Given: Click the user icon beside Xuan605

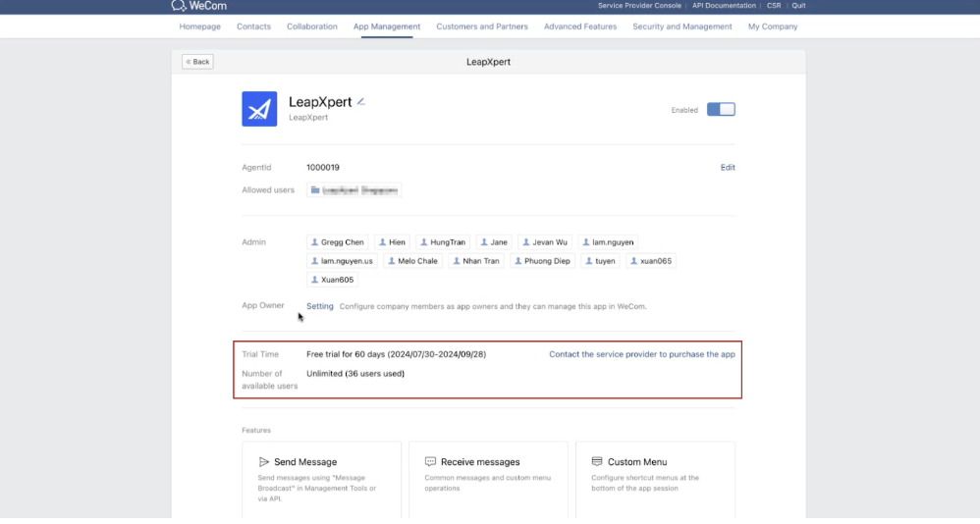Looking at the screenshot, I should (x=314, y=280).
